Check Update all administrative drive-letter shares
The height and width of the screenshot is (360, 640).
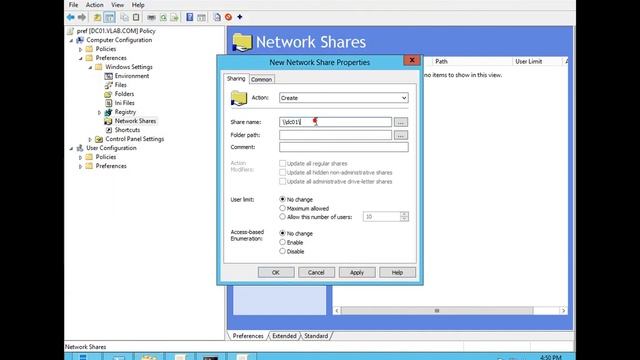point(282,181)
